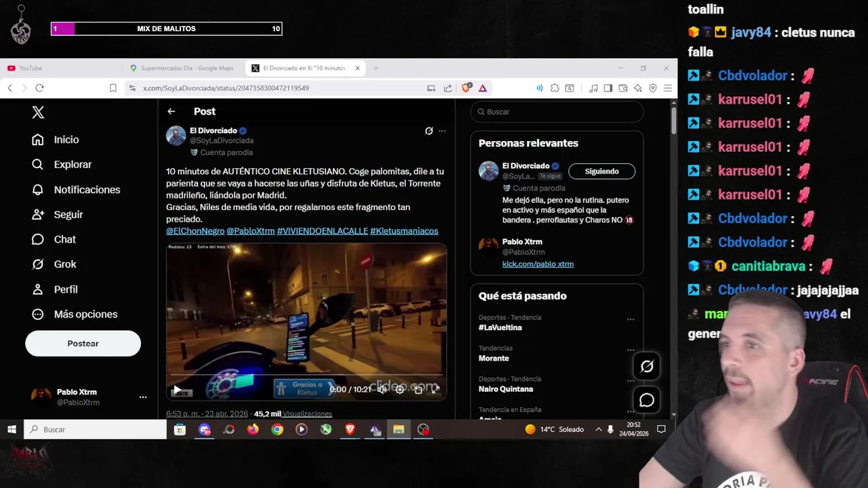868x488 pixels.
Task: Play the embedded video
Action: [x=177, y=390]
